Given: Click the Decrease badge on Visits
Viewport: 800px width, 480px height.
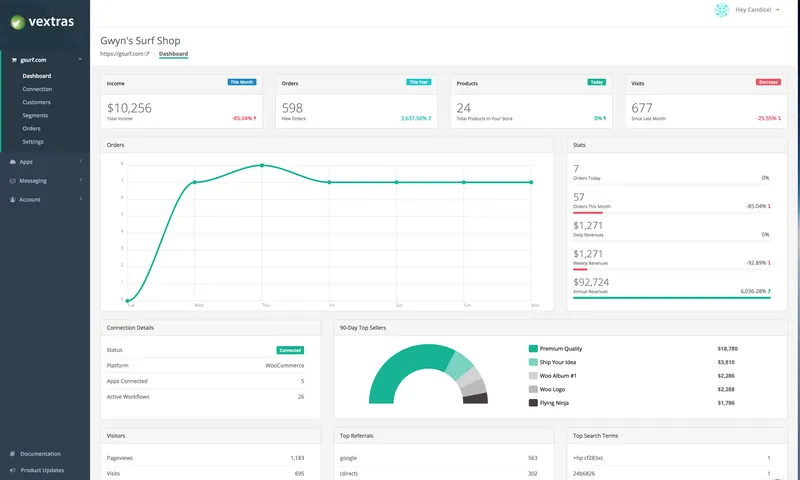Looking at the screenshot, I should [768, 82].
